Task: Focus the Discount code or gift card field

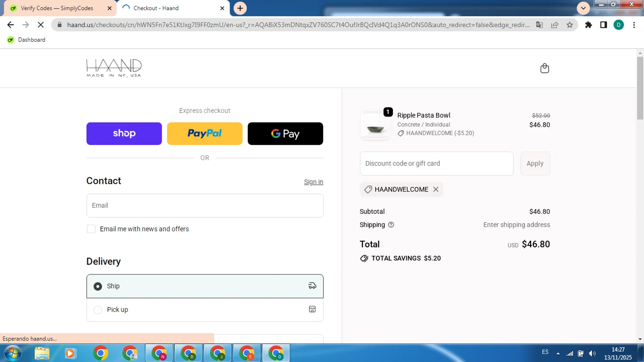Action: pyautogui.click(x=437, y=164)
